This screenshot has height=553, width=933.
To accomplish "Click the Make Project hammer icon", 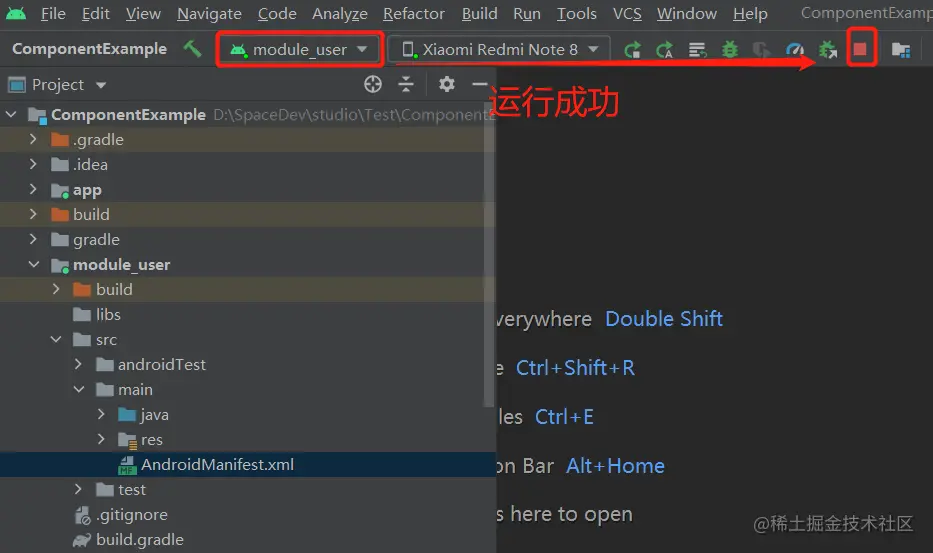I will tap(192, 49).
